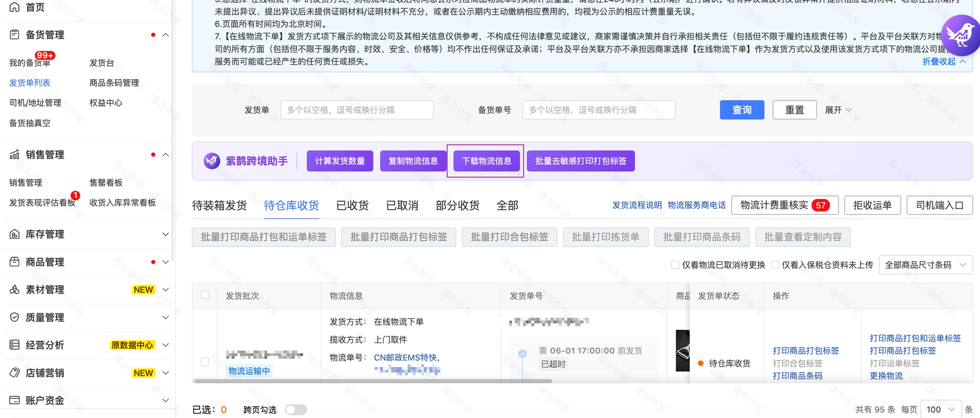Click the 紫鹊跨境助手 bird logo
This screenshot has width=980, height=418.
click(x=211, y=161)
